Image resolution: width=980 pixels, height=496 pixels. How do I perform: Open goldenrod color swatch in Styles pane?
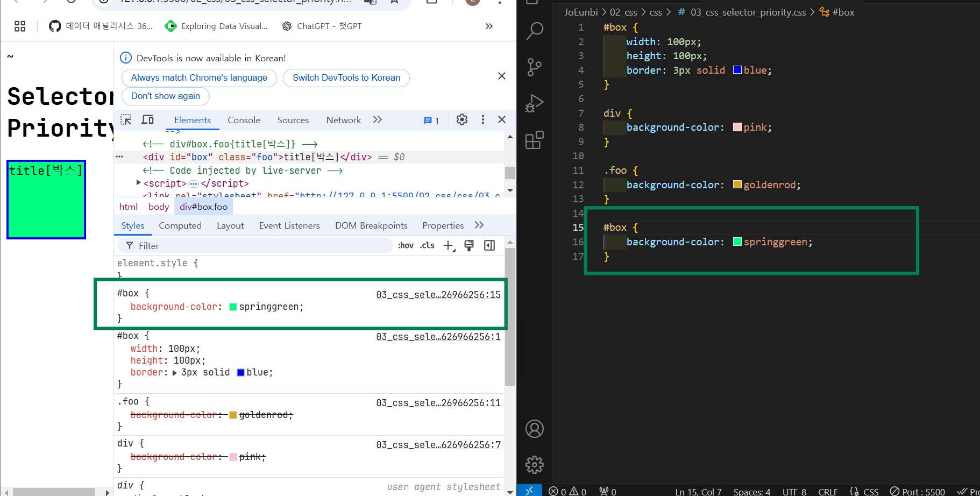pos(233,415)
